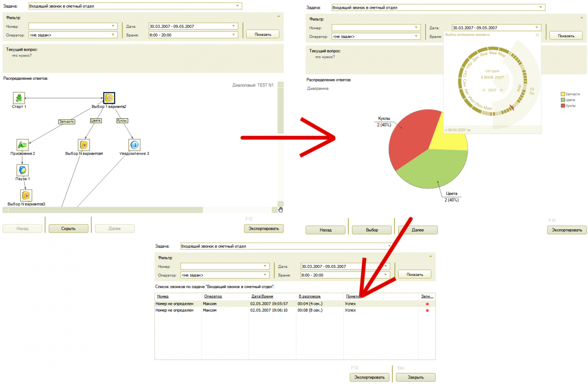Select the Старт 1 node icon

pyautogui.click(x=19, y=98)
